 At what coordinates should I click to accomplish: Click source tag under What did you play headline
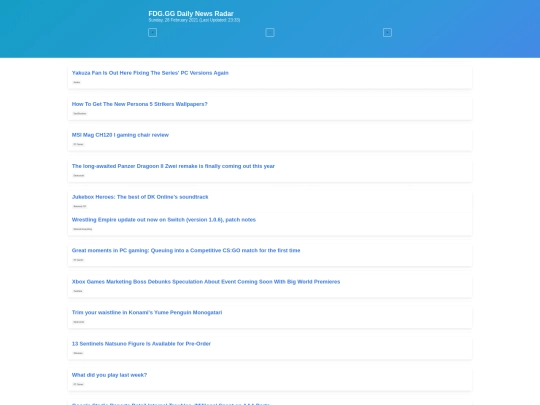tap(78, 384)
